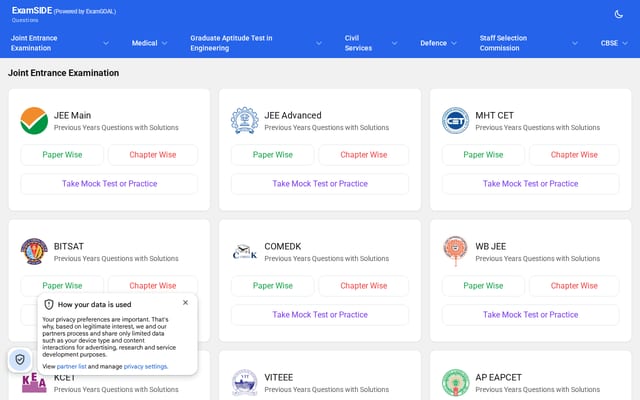Expand Joint Entrance Examination menu chevron

click(x=106, y=43)
